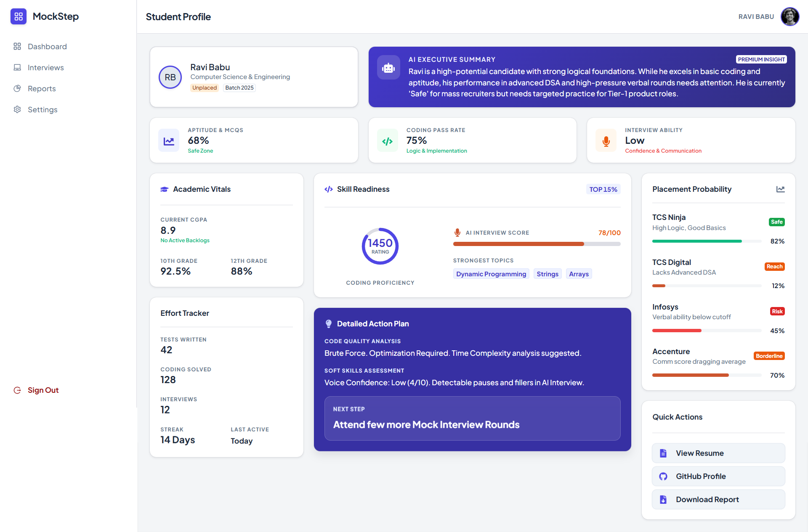Click the Academic Vitals graduation cap icon
The width and height of the screenshot is (808, 532).
click(x=165, y=189)
